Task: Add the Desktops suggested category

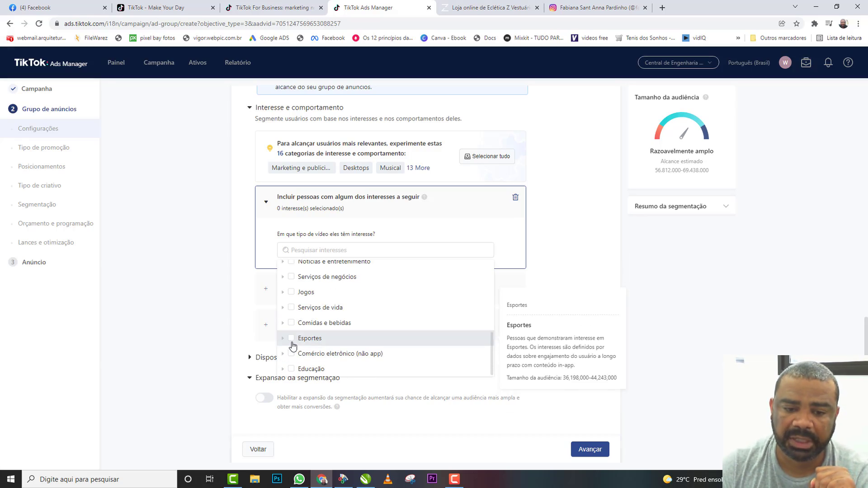Action: (356, 168)
